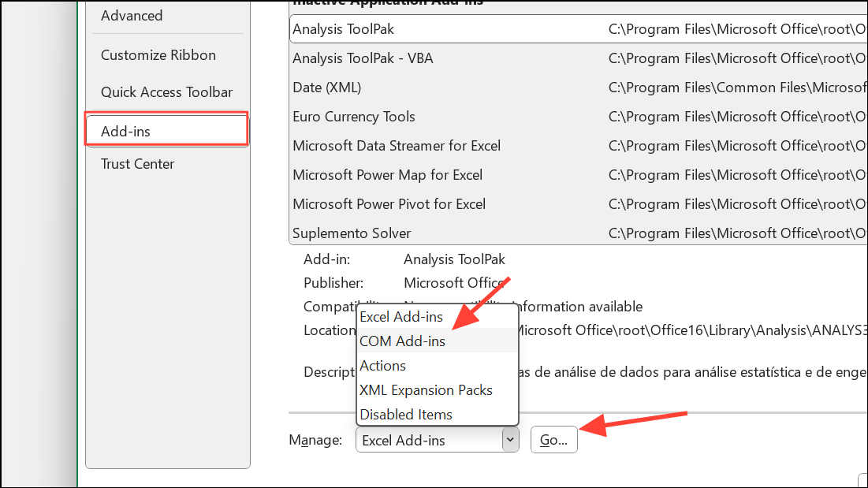Viewport: 868px width, 488px height.
Task: Select the Analysis ToolPak add-in
Action: pos(343,29)
